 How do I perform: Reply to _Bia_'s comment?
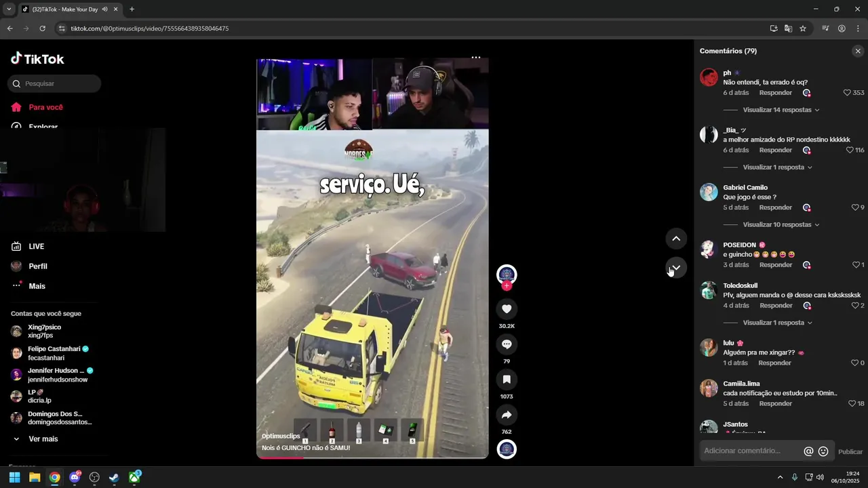click(776, 150)
